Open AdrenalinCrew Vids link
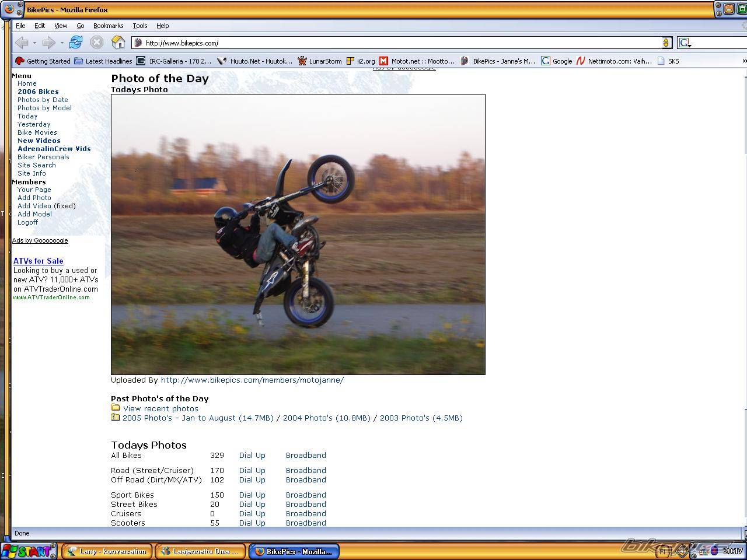The height and width of the screenshot is (560, 747). (x=54, y=149)
